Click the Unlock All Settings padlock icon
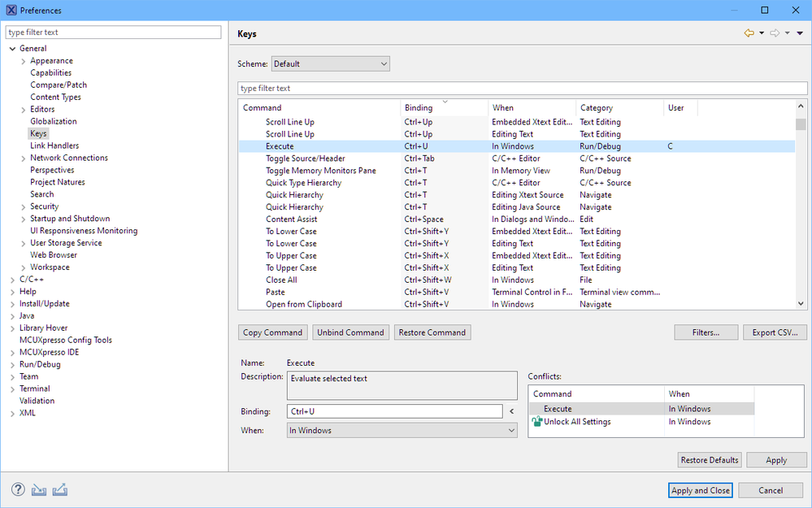 point(537,421)
